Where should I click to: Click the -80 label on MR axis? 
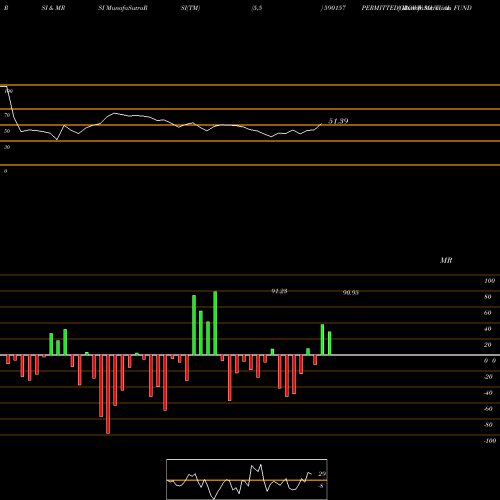coord(488,425)
